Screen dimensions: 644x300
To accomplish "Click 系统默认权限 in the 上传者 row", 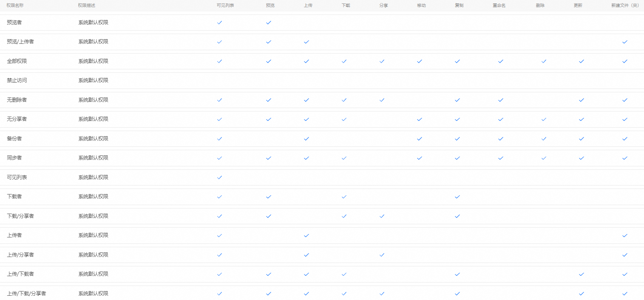I will 93,235.
